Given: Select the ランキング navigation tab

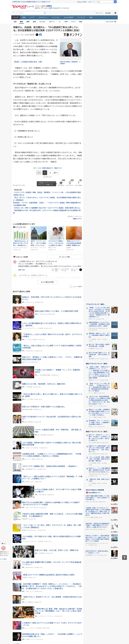Looking at the screenshot, I should (81, 17).
